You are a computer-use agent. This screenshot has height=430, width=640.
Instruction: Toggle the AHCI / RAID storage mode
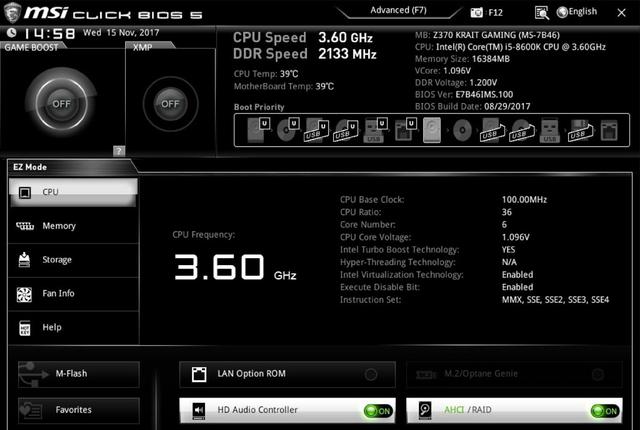coord(514,410)
